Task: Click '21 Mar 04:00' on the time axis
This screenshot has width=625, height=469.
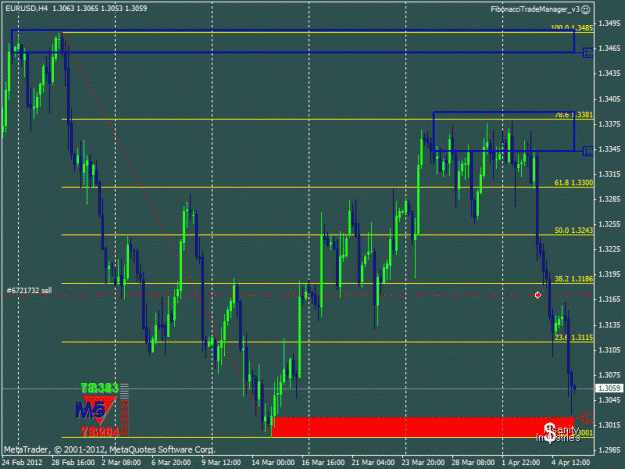Action: click(373, 463)
